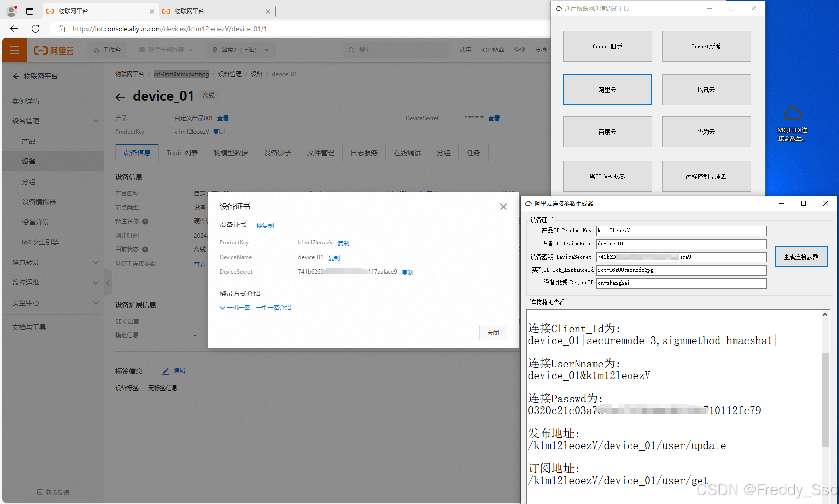Viewport: 839px width, 504px height.
Task: Open the MQTTFX连接参数生成 desktop shortcut
Action: pos(792,124)
